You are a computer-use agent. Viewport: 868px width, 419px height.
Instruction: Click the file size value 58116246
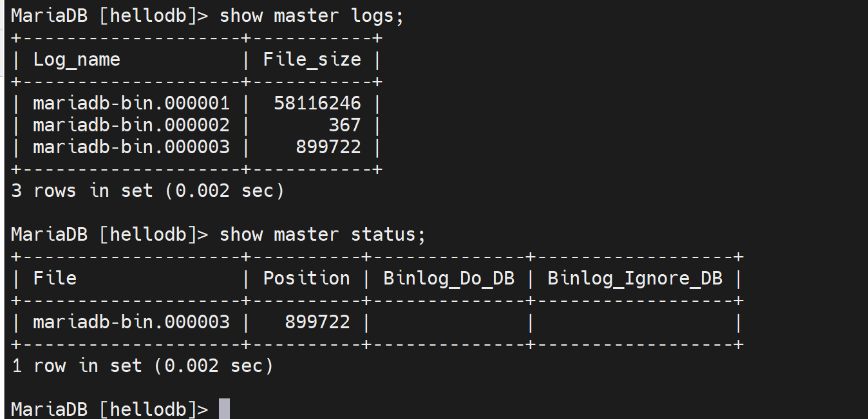tap(317, 103)
